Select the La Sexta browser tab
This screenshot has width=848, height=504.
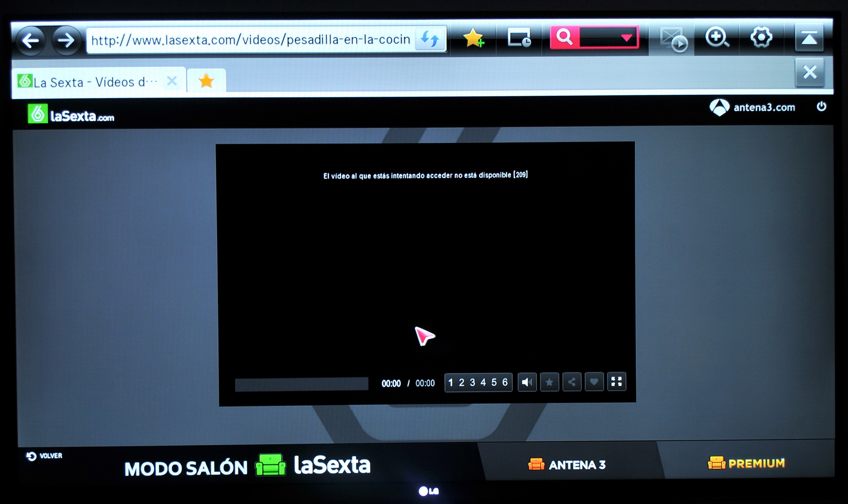[92, 82]
